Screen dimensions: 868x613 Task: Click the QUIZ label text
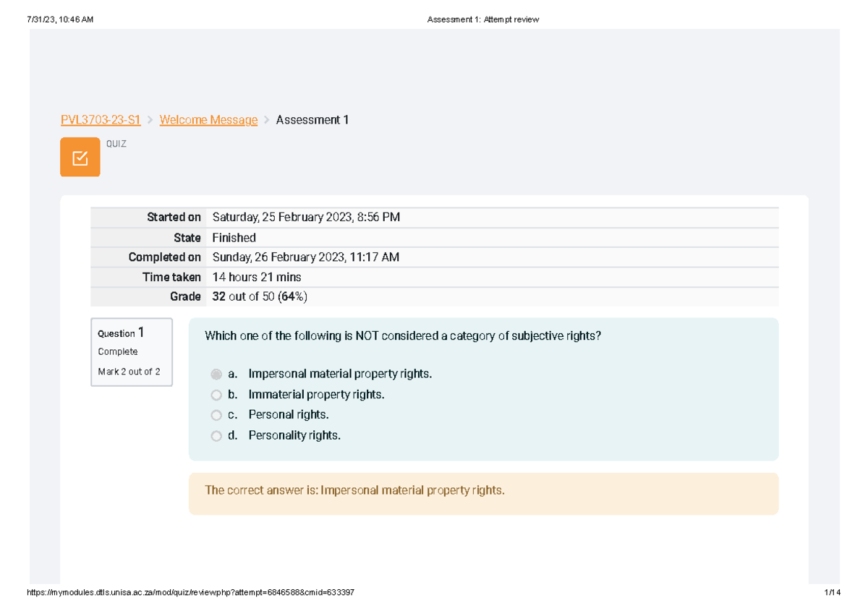click(116, 143)
